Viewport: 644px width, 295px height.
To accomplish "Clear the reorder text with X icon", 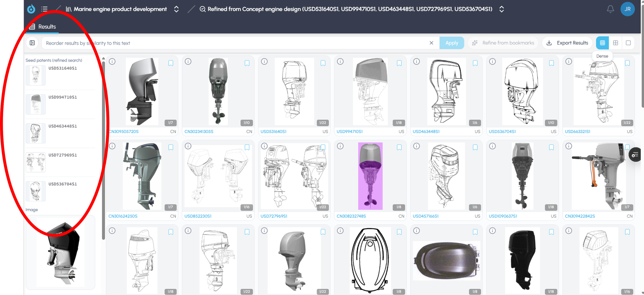I will click(x=431, y=43).
